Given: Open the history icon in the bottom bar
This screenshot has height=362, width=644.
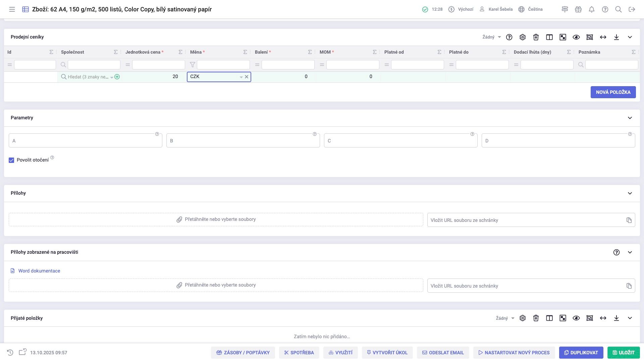Looking at the screenshot, I should coord(10,352).
